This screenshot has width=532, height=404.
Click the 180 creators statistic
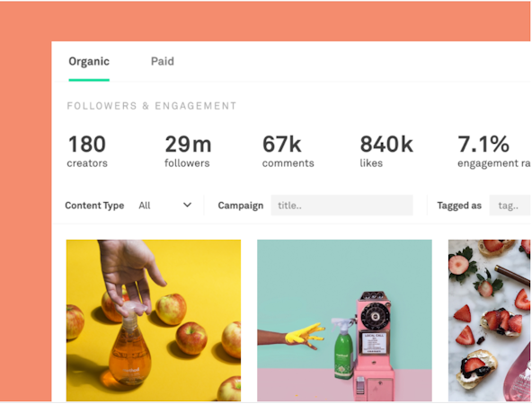87,151
